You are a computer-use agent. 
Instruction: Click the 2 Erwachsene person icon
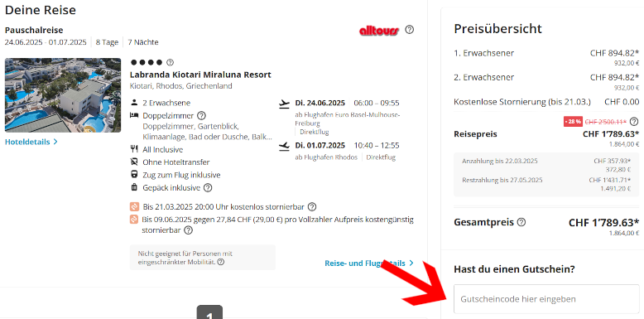(134, 103)
